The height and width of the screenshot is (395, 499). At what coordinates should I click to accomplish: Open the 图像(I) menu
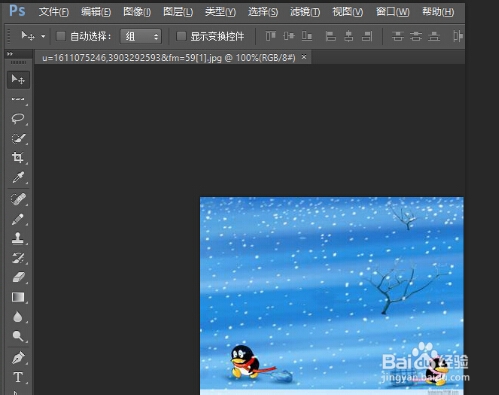tap(137, 12)
